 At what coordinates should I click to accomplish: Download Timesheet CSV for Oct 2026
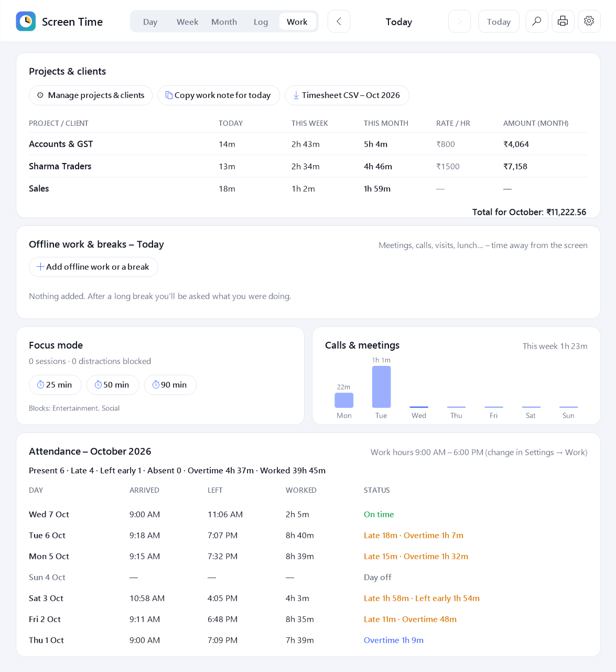click(x=347, y=95)
